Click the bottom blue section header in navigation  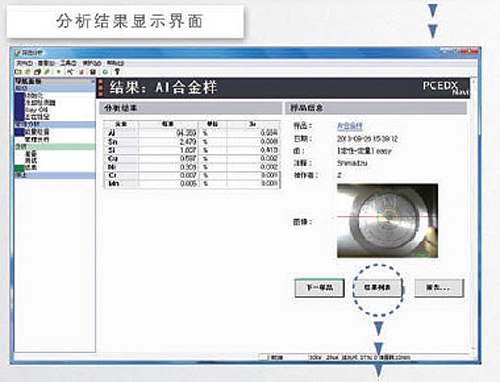coord(55,175)
